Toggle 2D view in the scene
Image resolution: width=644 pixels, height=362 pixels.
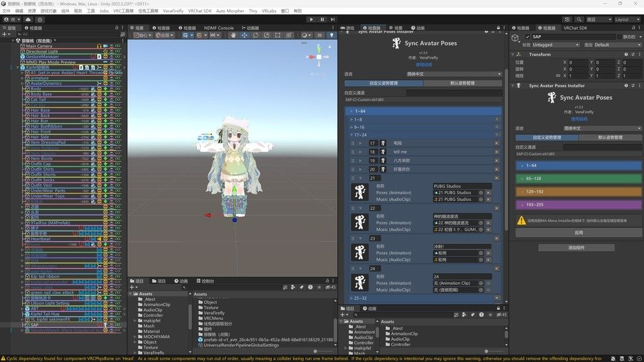319,35
